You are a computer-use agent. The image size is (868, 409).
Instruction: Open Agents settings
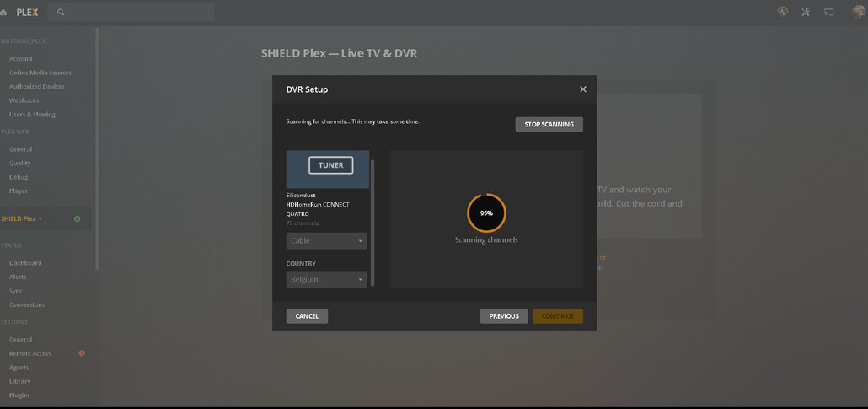click(x=19, y=367)
